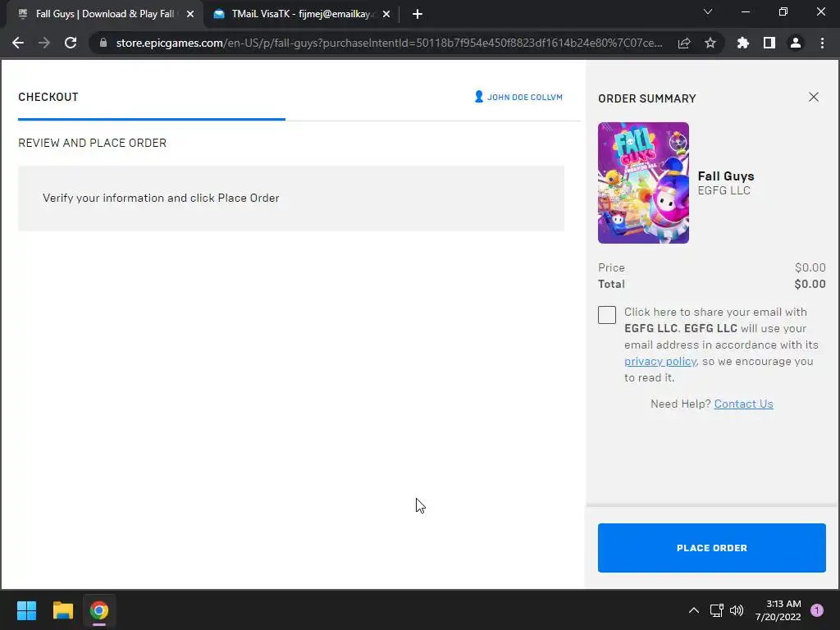Minimize the Chrome window
Viewport: 840px width, 630px height.
[x=745, y=11]
